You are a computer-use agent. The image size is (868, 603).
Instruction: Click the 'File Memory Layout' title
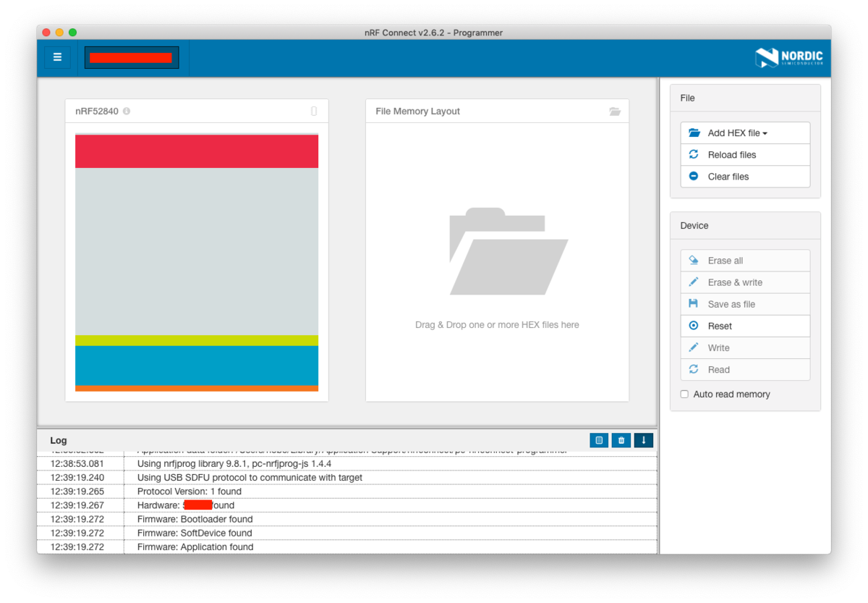418,111
